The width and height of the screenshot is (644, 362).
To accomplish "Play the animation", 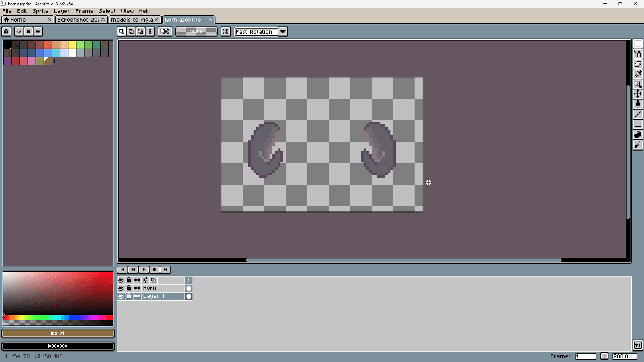I will point(144,269).
